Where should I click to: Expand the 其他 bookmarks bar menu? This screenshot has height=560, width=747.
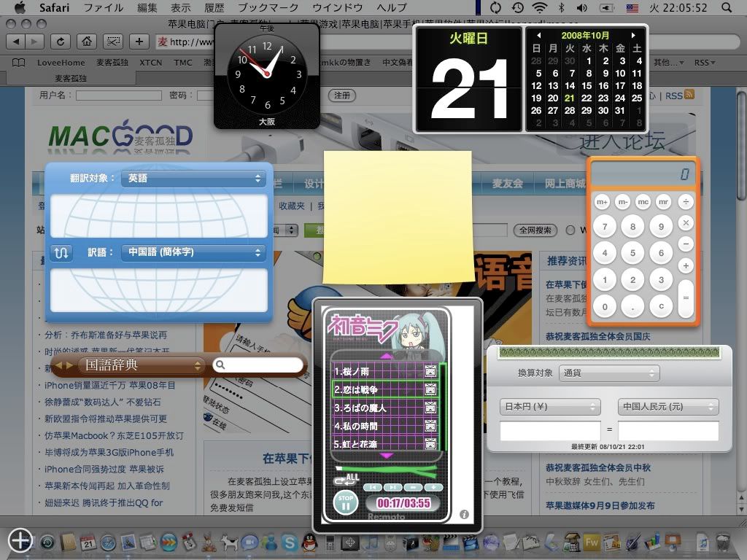(x=668, y=63)
